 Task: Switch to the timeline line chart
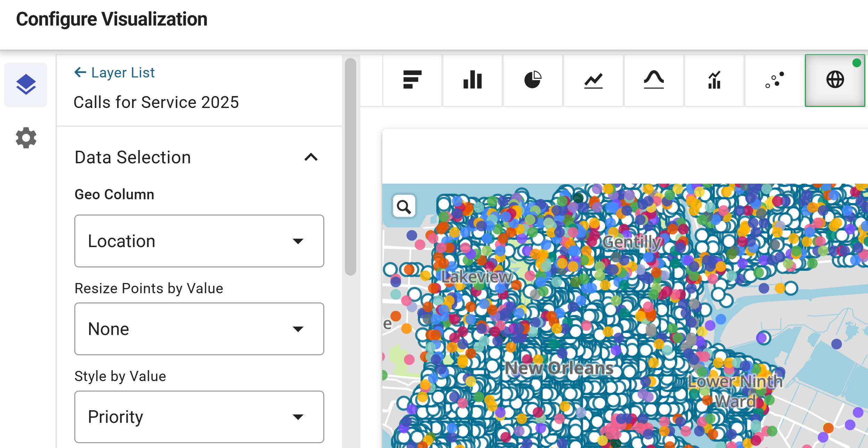tap(593, 80)
